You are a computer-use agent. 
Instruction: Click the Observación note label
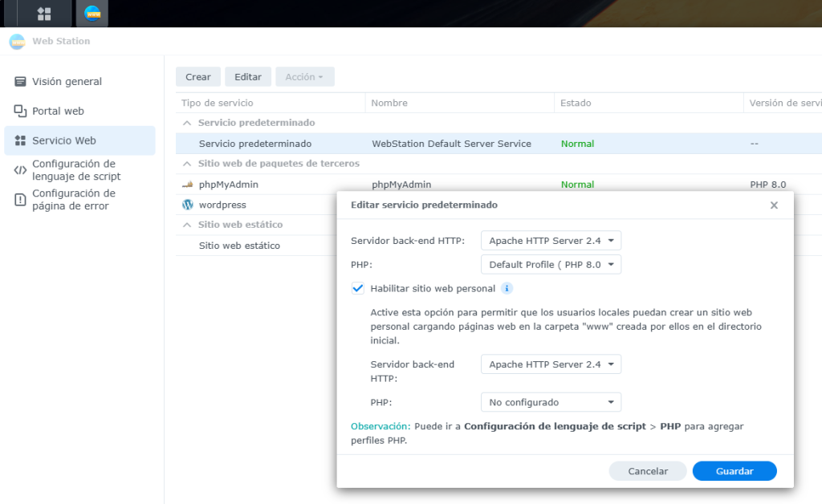point(380,426)
